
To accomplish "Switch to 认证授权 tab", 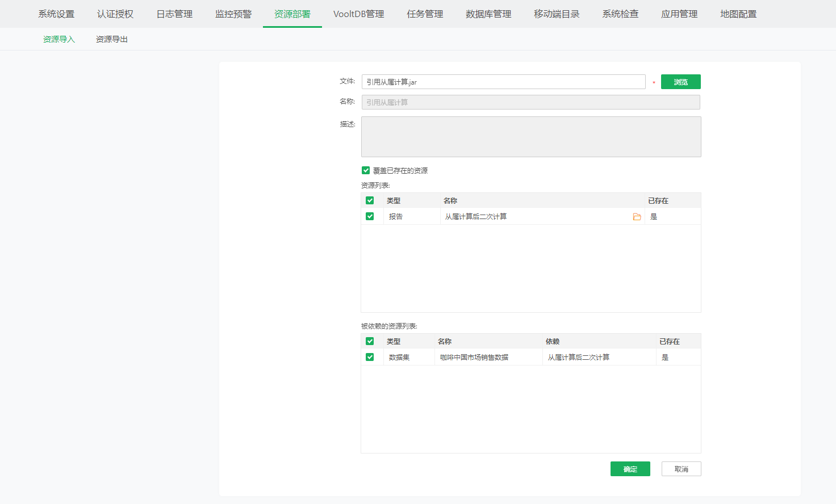I will pos(115,14).
